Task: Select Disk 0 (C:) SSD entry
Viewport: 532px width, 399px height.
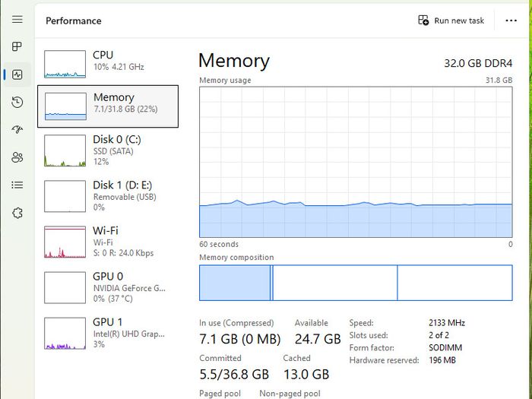Action: 108,150
